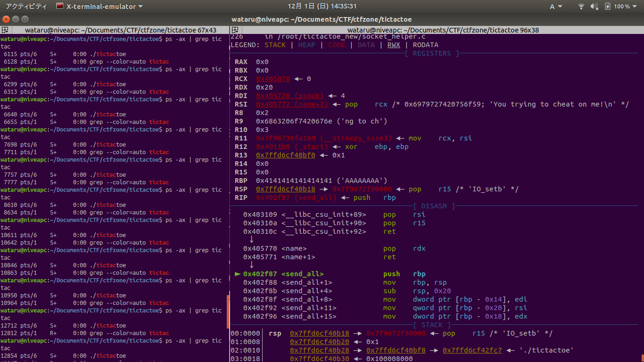Click the RDI address 0x405720 (psock)
Viewport: 644px width, 362px height.
pyautogui.click(x=290, y=96)
